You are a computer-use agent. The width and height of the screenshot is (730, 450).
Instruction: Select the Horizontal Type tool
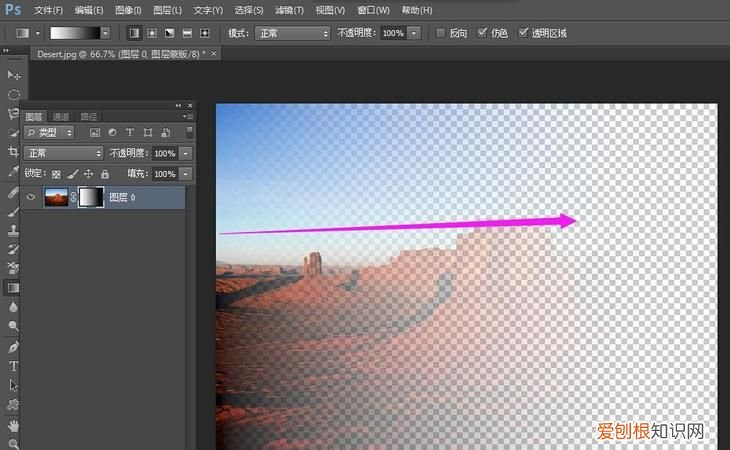[13, 366]
